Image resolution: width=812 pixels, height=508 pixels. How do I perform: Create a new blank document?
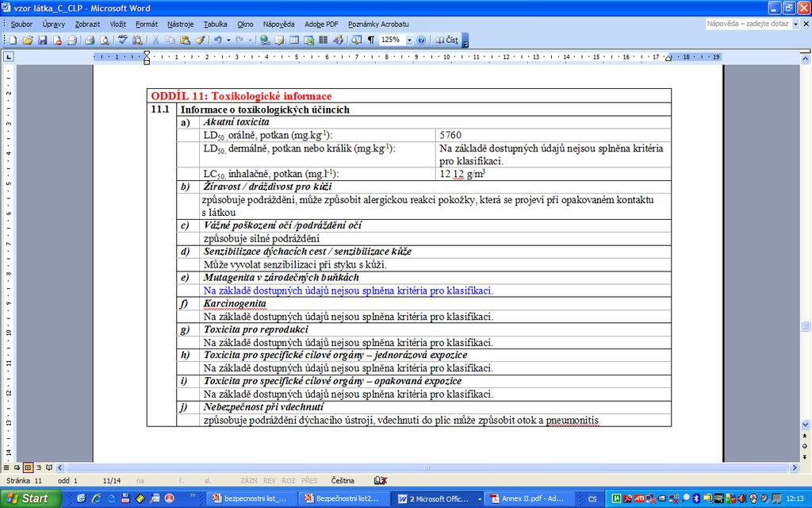point(12,40)
